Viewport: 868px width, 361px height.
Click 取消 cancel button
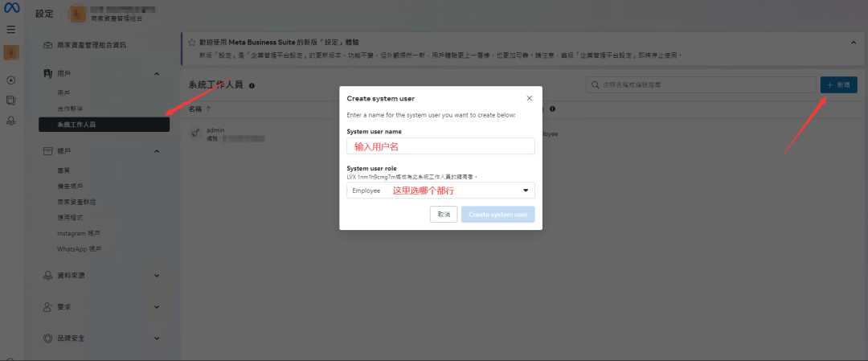pyautogui.click(x=444, y=215)
